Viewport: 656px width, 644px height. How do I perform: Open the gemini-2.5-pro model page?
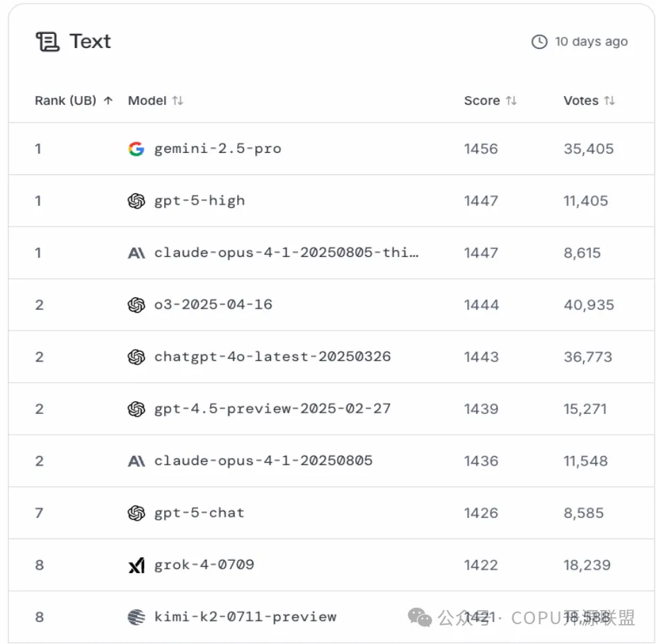tap(217, 149)
